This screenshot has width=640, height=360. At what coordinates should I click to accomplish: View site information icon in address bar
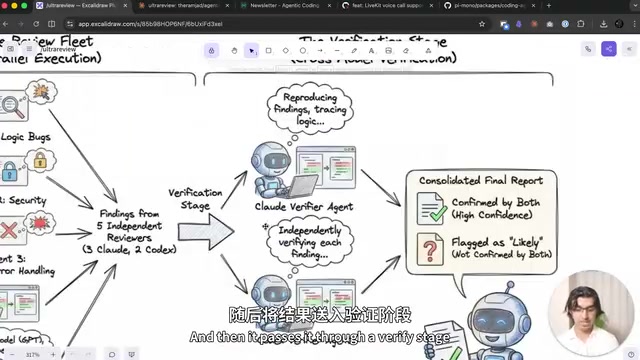point(70,24)
